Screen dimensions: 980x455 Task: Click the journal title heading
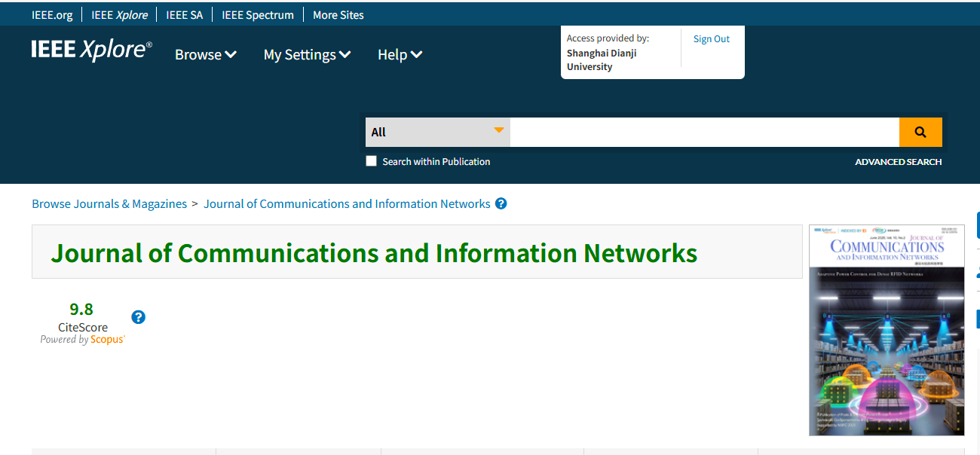374,252
